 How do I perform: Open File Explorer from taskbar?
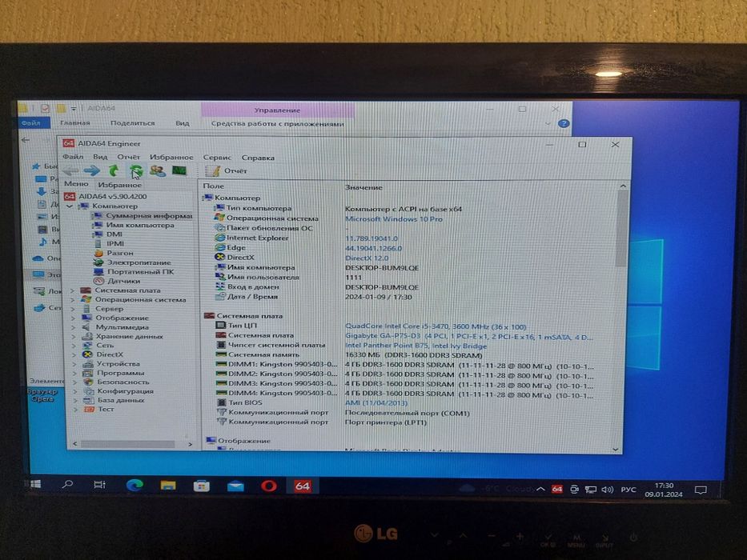[x=168, y=486]
